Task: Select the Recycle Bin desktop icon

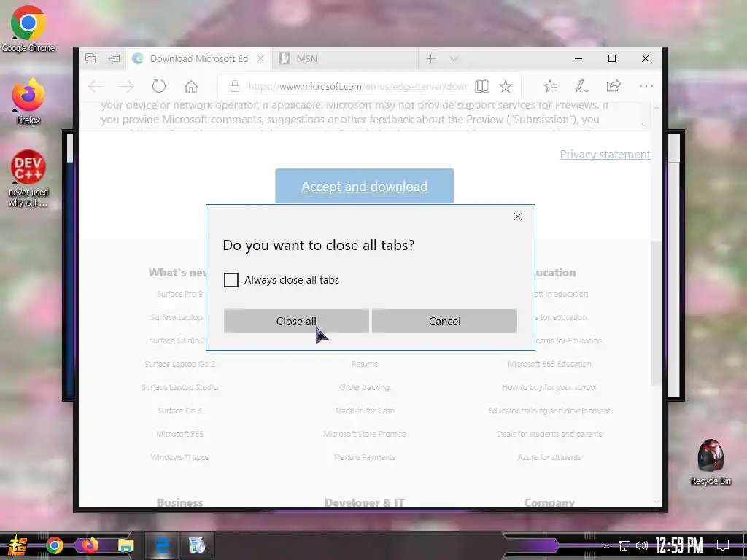Action: [x=711, y=462]
